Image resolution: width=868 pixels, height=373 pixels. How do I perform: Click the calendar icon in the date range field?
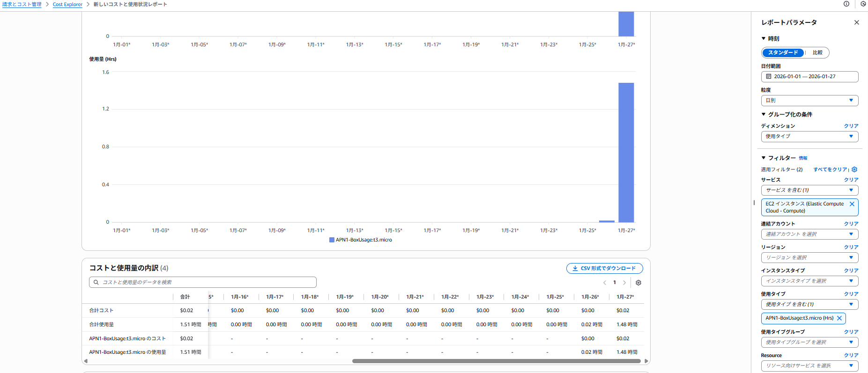click(x=768, y=76)
